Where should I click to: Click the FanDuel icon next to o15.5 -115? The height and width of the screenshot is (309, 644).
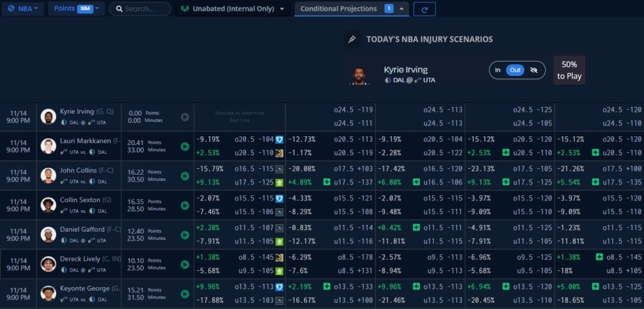click(279, 198)
